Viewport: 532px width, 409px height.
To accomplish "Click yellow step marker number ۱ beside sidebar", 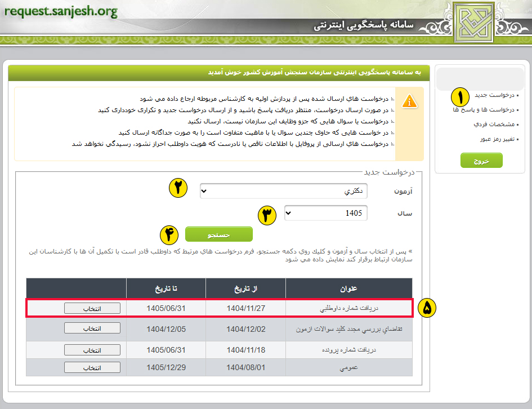I will 460,97.
